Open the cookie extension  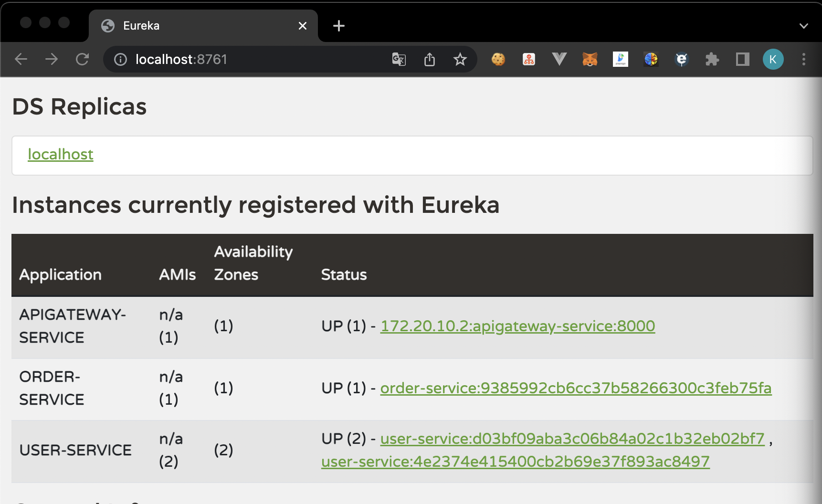coord(498,59)
